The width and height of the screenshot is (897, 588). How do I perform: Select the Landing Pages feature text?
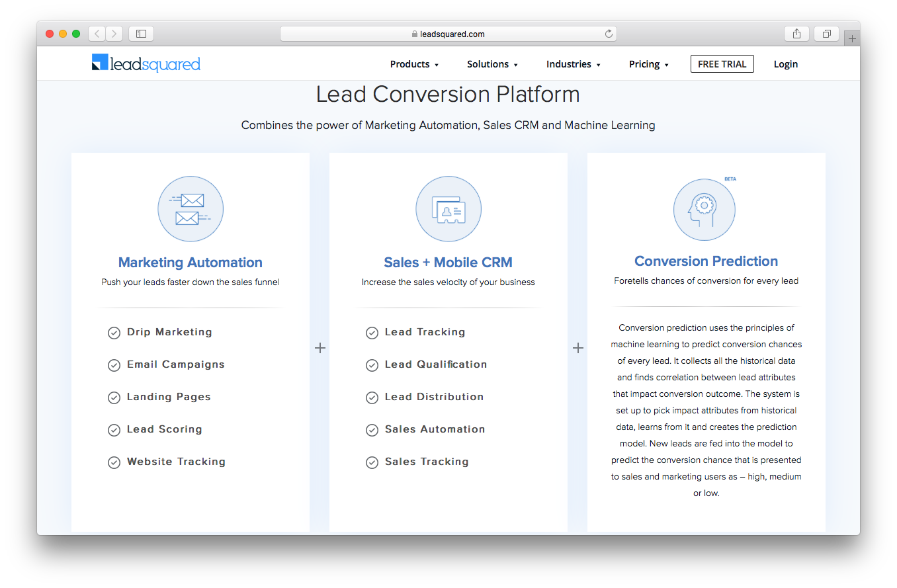tap(169, 397)
